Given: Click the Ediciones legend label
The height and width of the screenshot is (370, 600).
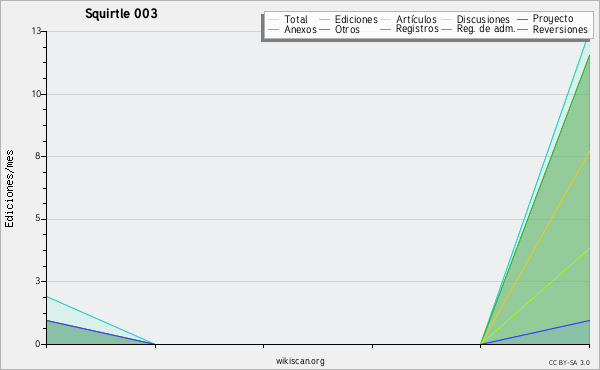Looking at the screenshot, I should (x=356, y=19).
